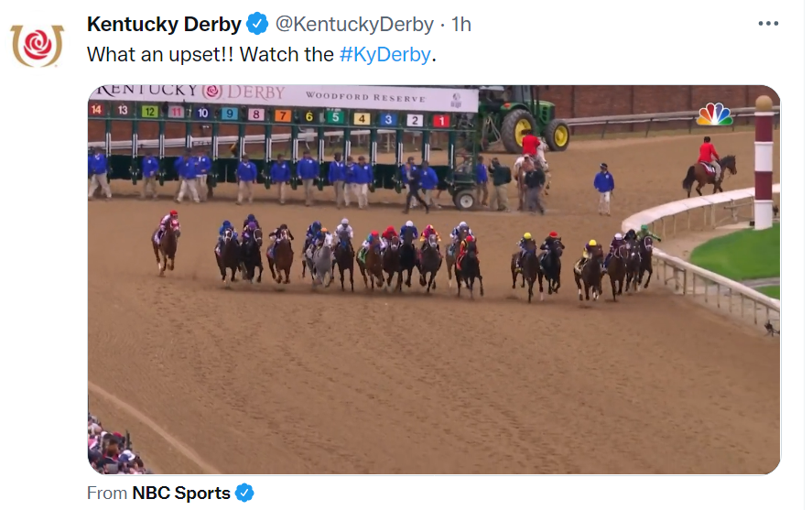Click the Woodford Reserve banner text
The width and height of the screenshot is (812, 510).
(x=365, y=97)
